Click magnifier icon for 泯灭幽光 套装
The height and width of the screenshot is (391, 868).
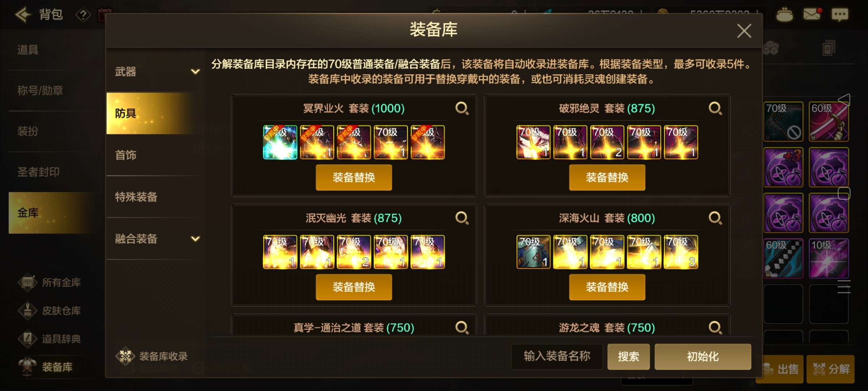tap(462, 218)
